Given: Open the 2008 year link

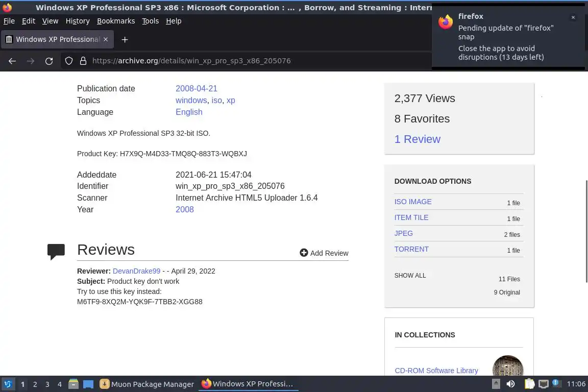Looking at the screenshot, I should pyautogui.click(x=184, y=209).
